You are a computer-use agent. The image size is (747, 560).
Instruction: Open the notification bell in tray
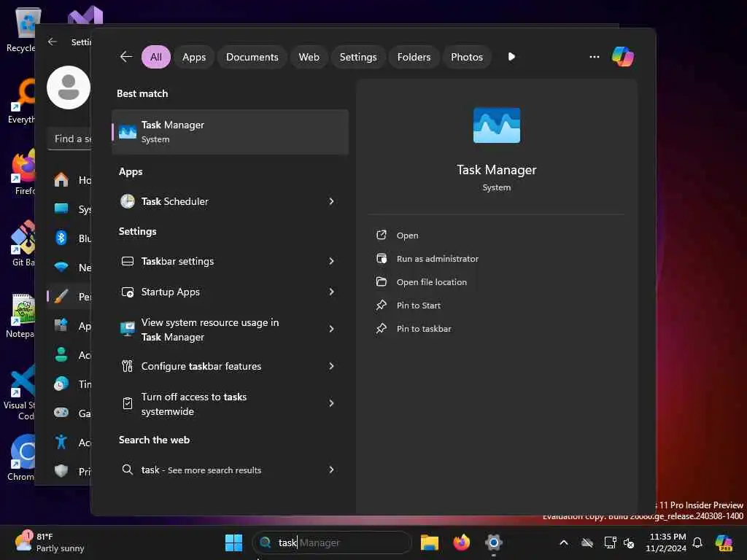pyautogui.click(x=697, y=542)
